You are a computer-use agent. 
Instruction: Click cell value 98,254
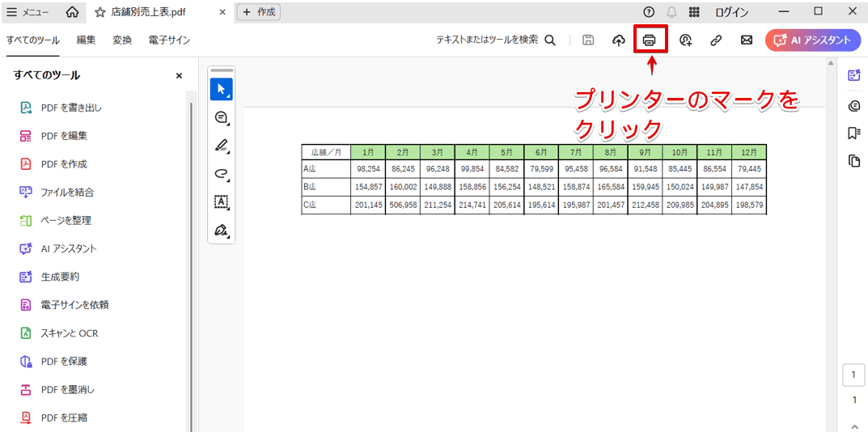[368, 168]
